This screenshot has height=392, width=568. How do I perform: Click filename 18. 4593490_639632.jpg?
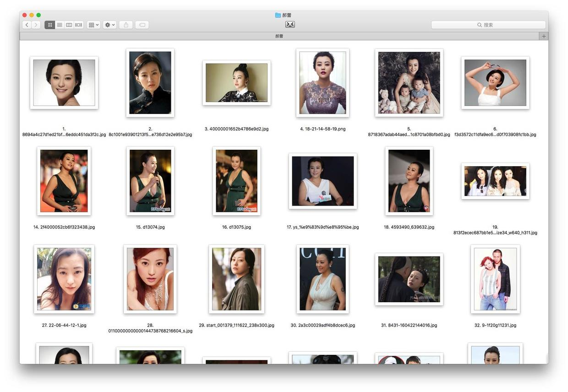[x=409, y=227]
